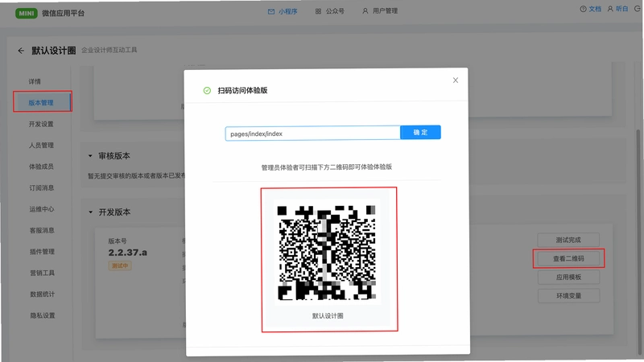Click the 默认设计圈 page heading
This screenshot has width=644, height=362.
(54, 51)
